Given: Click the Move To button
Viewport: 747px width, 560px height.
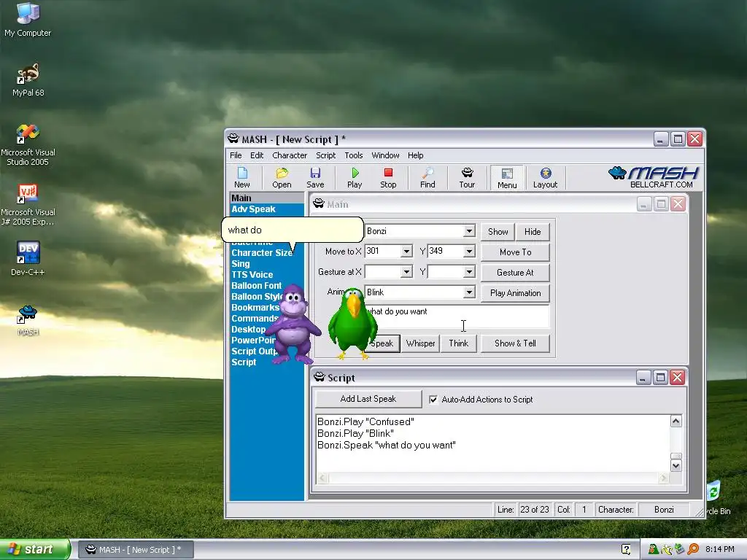Looking at the screenshot, I should pyautogui.click(x=516, y=252).
